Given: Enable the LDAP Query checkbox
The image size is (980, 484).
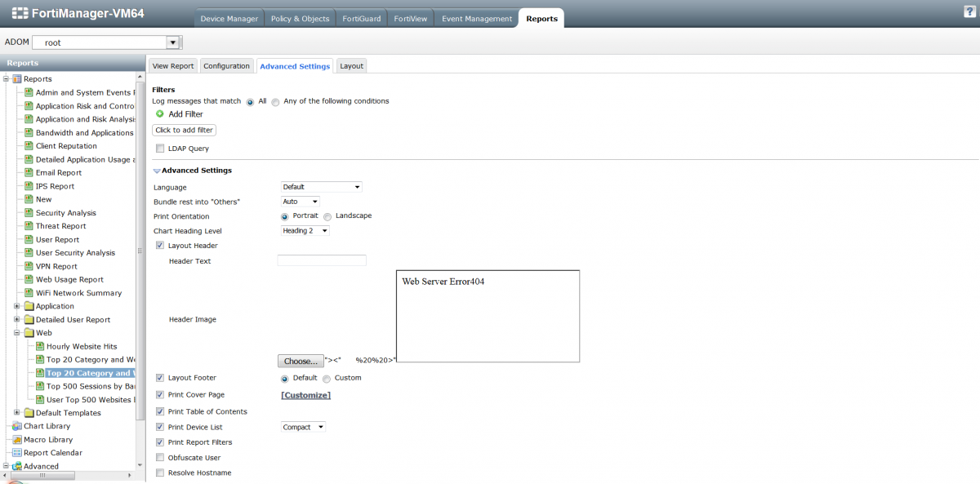Looking at the screenshot, I should tap(160, 149).
